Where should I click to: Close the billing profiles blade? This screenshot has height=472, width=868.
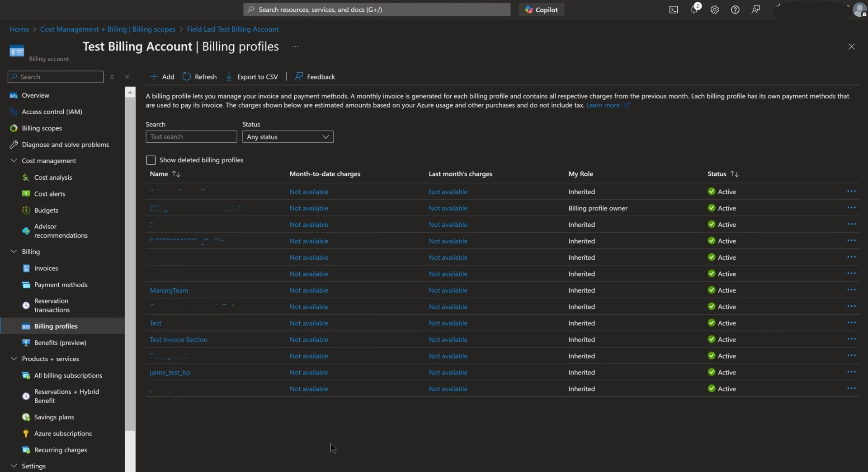coord(851,47)
